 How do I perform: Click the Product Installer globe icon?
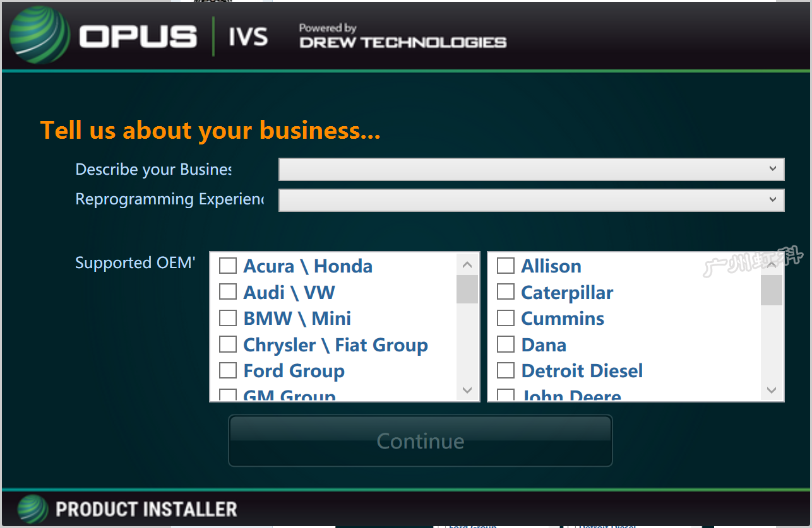click(33, 510)
